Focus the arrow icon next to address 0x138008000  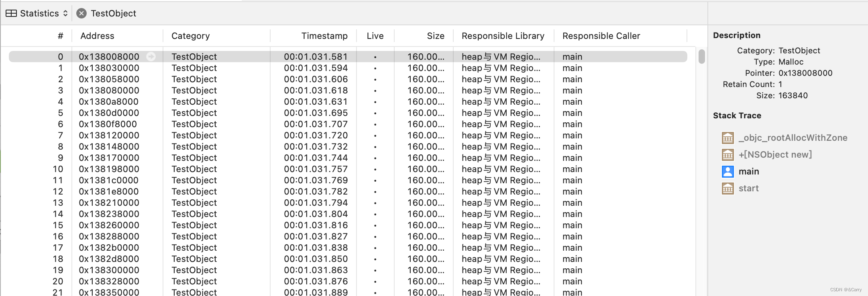pos(151,57)
